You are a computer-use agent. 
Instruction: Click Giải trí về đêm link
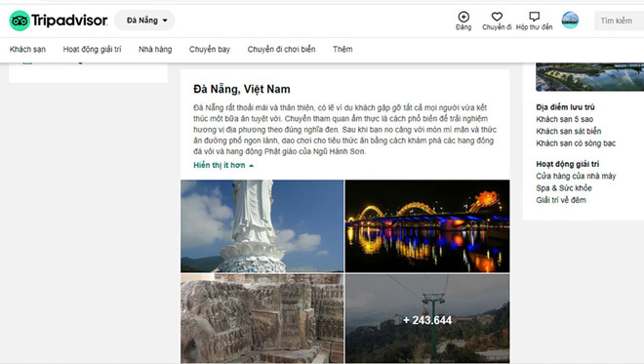pyautogui.click(x=561, y=200)
